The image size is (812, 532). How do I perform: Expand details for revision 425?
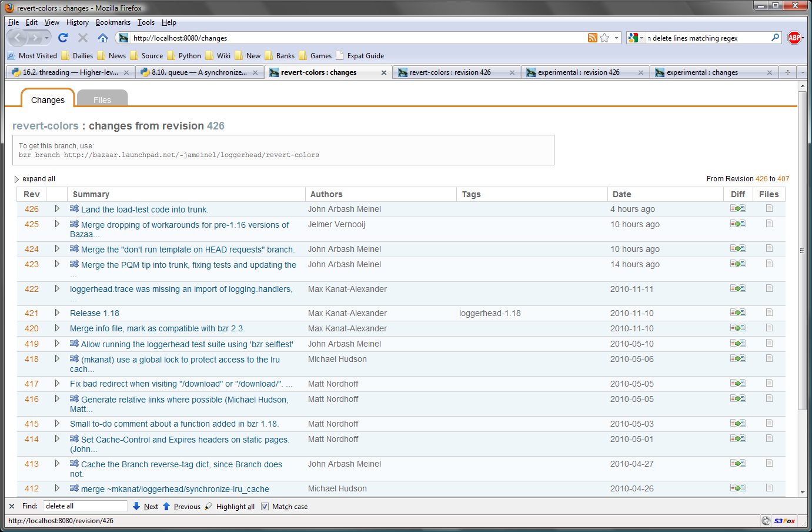tap(57, 224)
